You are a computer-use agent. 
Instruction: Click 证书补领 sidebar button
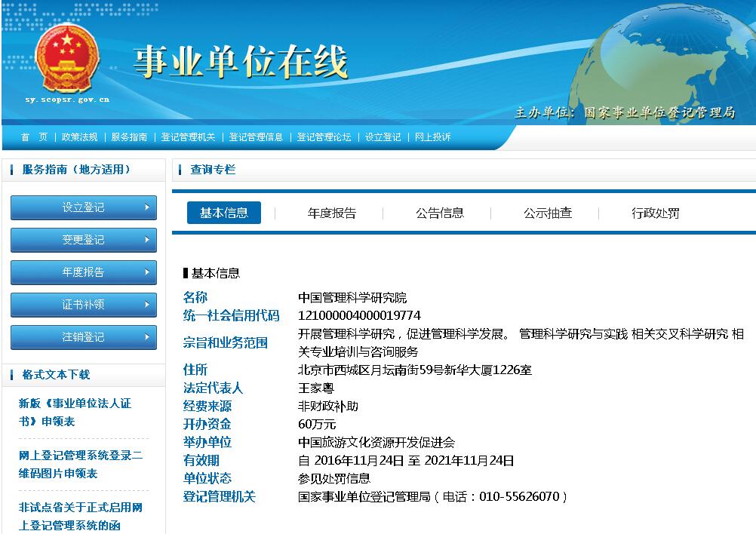coord(84,304)
